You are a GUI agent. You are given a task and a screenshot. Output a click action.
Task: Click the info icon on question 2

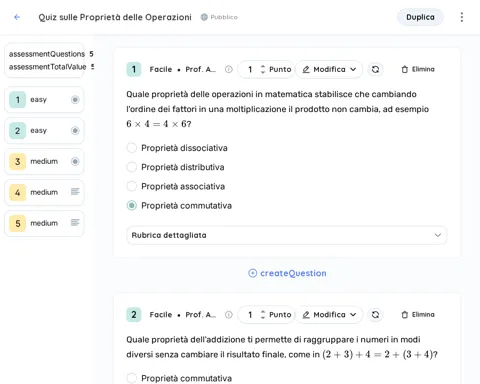(229, 315)
